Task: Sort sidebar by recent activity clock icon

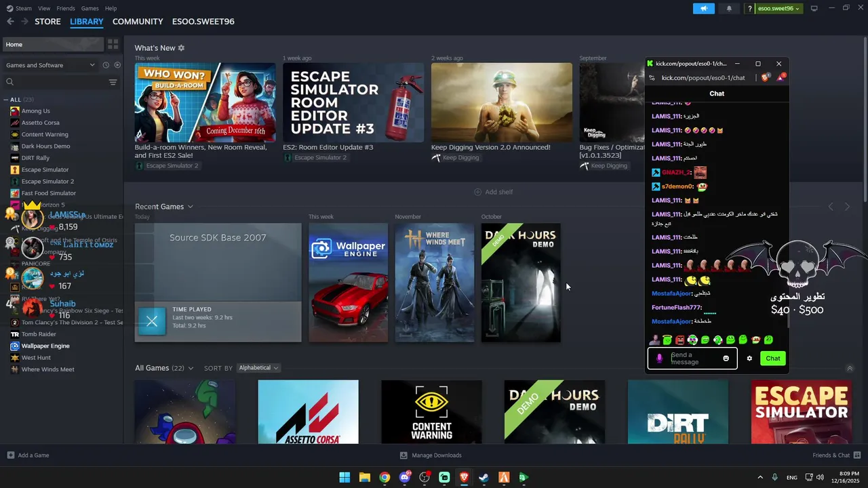Action: point(106,65)
